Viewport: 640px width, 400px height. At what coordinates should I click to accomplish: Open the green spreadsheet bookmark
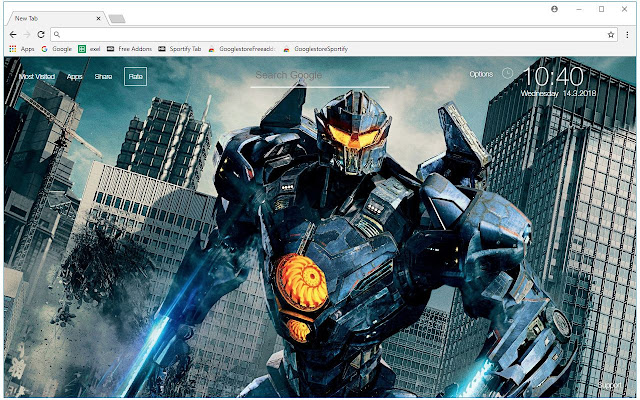[x=89, y=49]
